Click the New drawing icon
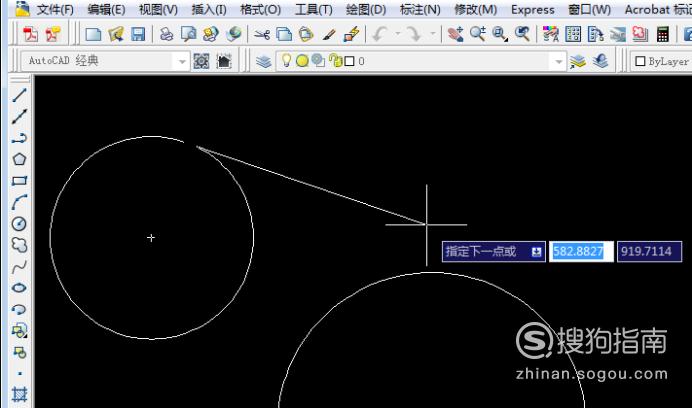This screenshot has height=408, width=692. click(93, 34)
